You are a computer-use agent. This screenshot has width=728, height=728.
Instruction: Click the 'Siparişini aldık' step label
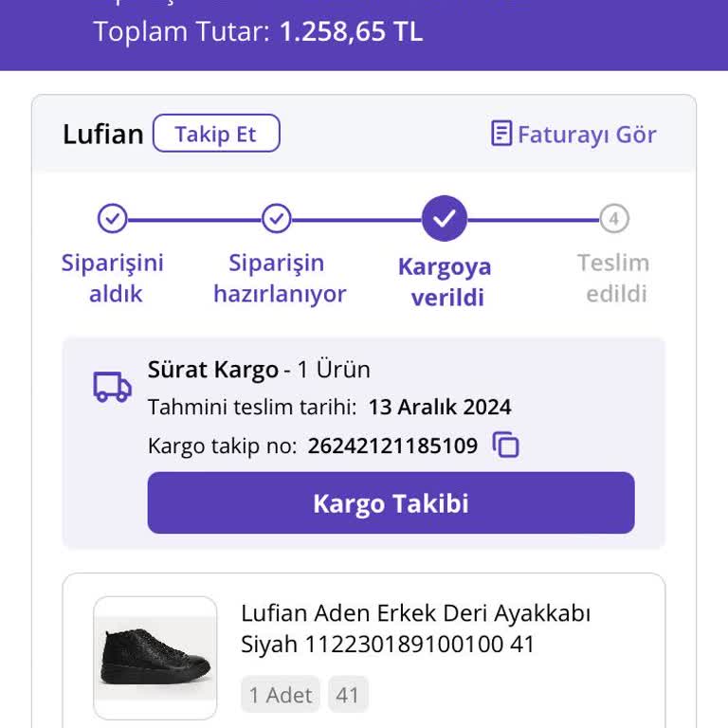113,278
